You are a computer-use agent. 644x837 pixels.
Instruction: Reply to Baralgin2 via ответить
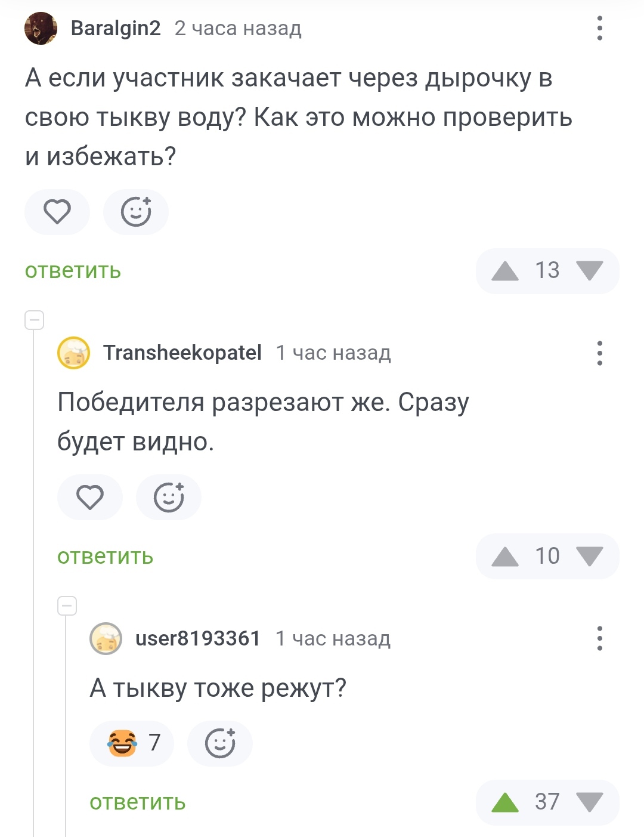click(73, 271)
